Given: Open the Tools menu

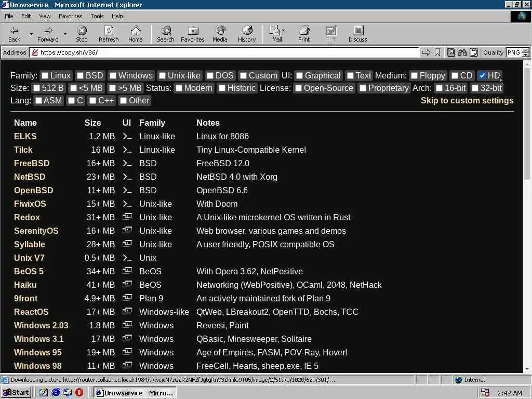Looking at the screenshot, I should (x=97, y=16).
